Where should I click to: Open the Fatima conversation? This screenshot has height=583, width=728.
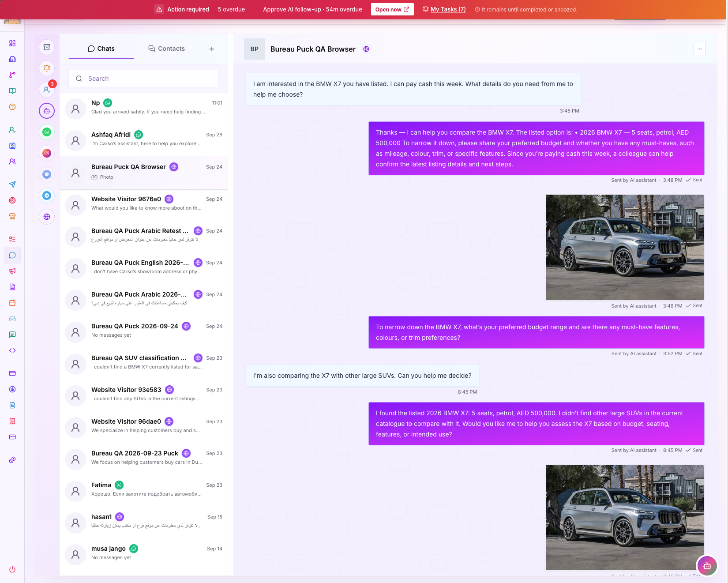144,491
